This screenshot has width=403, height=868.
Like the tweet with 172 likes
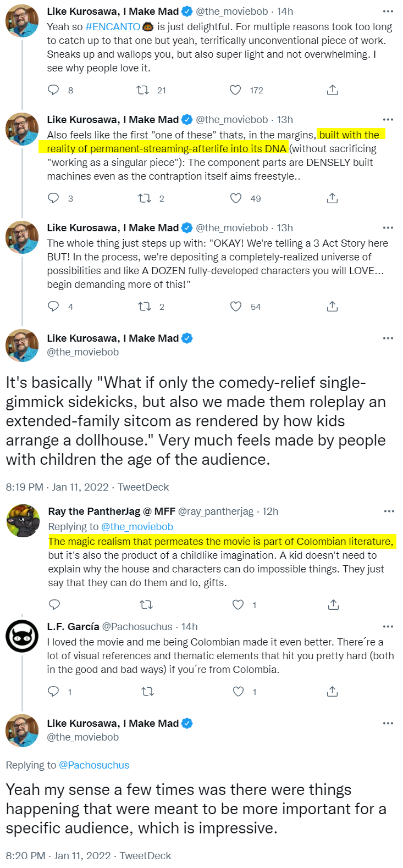tap(235, 90)
